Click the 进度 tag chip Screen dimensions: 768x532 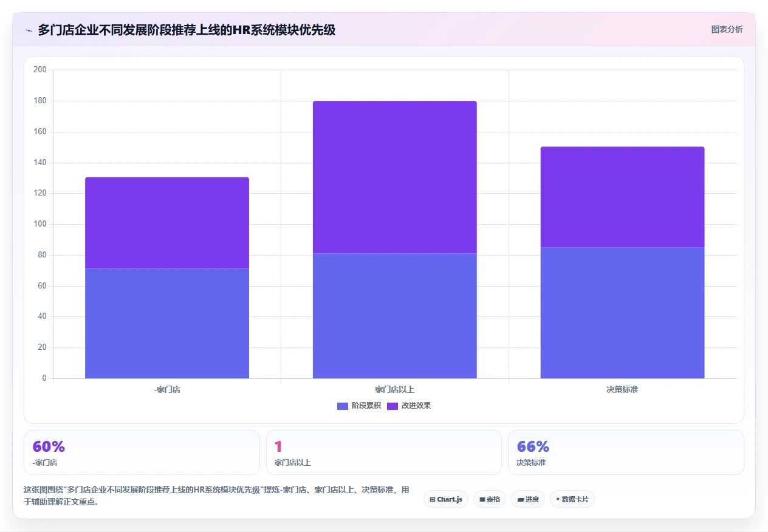coord(528,499)
